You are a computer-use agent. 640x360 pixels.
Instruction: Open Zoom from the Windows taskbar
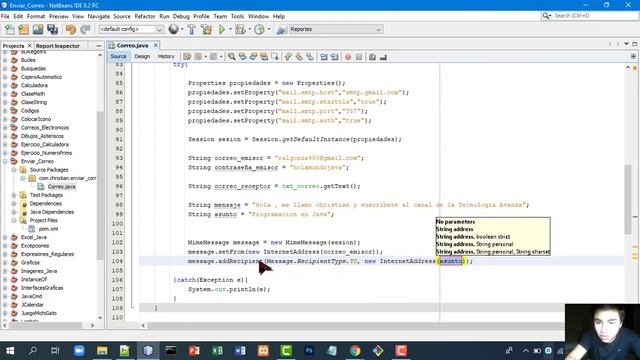click(x=79, y=351)
